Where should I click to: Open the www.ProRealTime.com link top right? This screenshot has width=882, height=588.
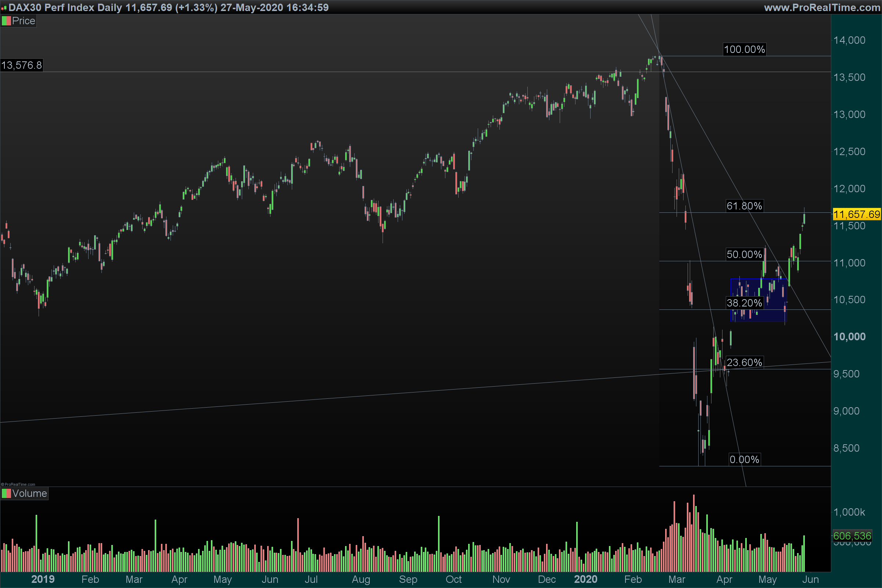(x=822, y=7)
